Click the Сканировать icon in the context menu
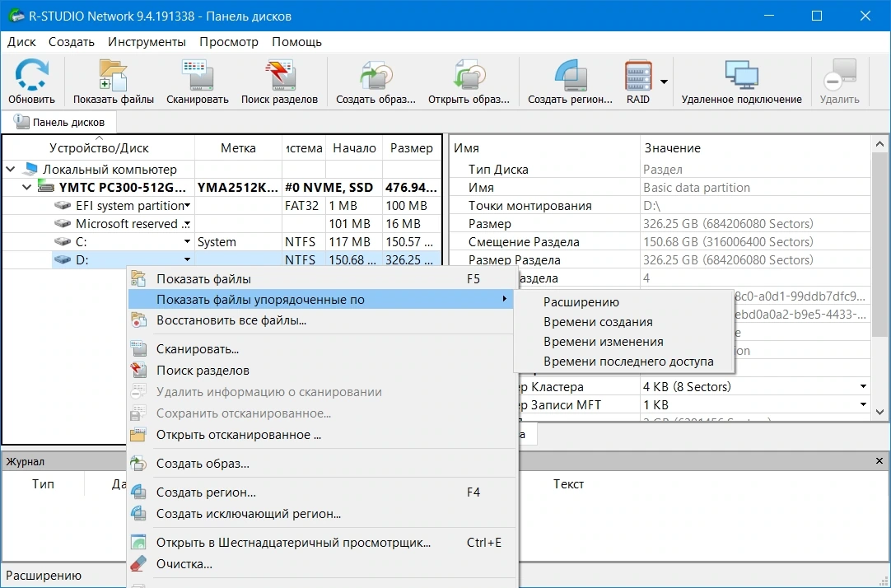 coord(138,349)
